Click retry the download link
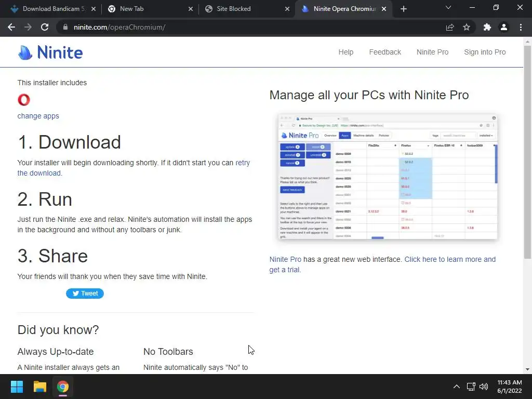This screenshot has height=399, width=532. coord(243,163)
